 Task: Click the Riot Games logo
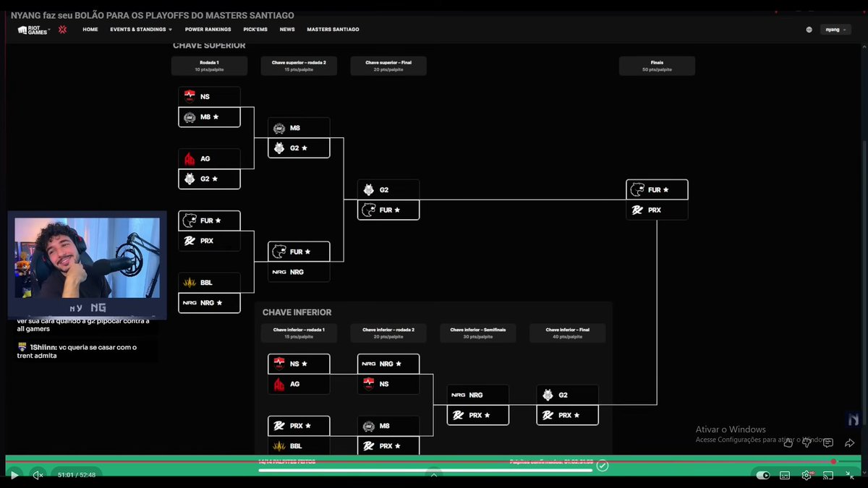[x=33, y=30]
